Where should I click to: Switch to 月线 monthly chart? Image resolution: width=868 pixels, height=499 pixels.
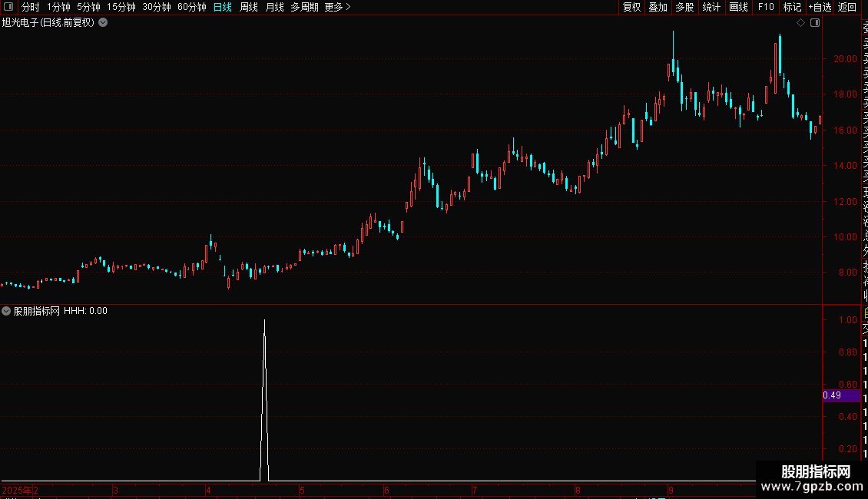tap(274, 7)
